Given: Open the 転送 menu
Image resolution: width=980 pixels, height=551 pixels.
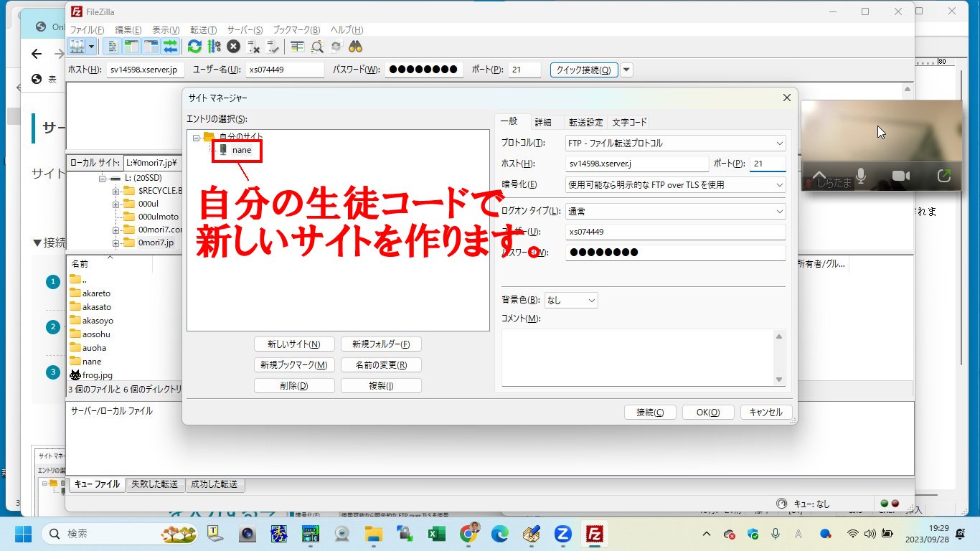Looking at the screenshot, I should tap(203, 30).
